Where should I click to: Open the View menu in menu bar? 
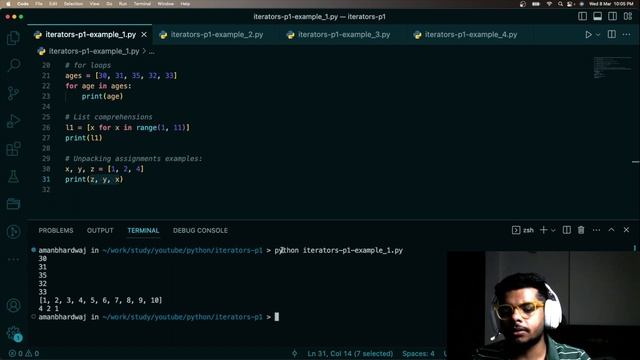pos(94,4)
